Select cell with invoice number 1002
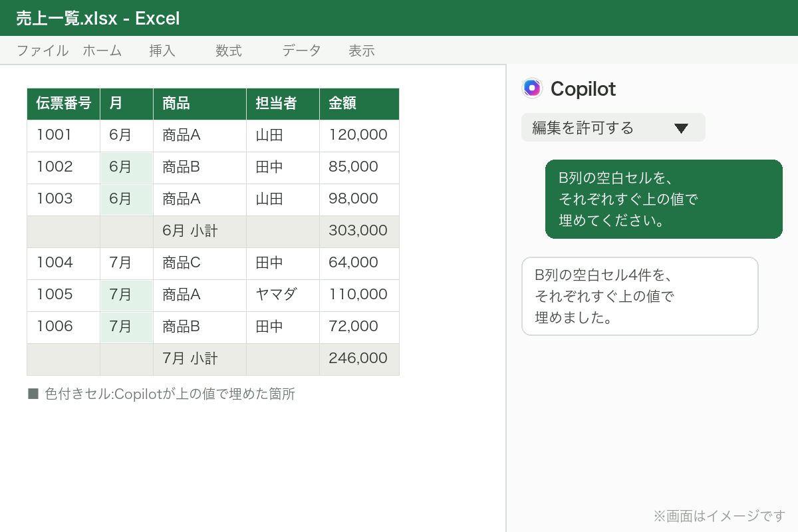The image size is (798, 532). (x=64, y=168)
